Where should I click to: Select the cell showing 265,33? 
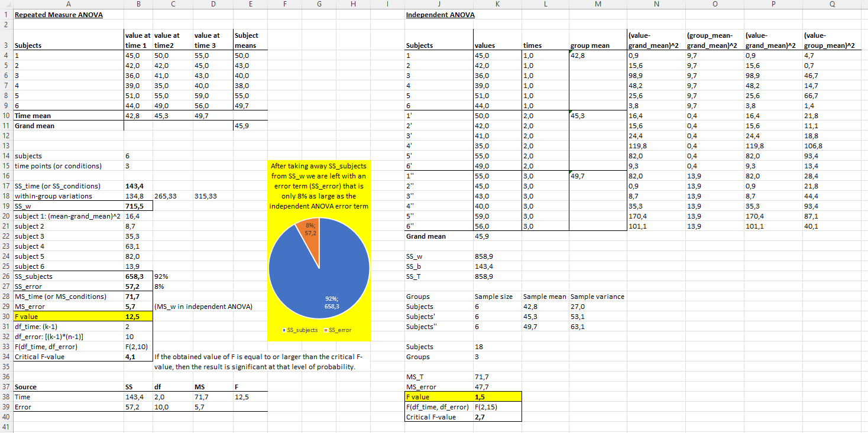172,196
